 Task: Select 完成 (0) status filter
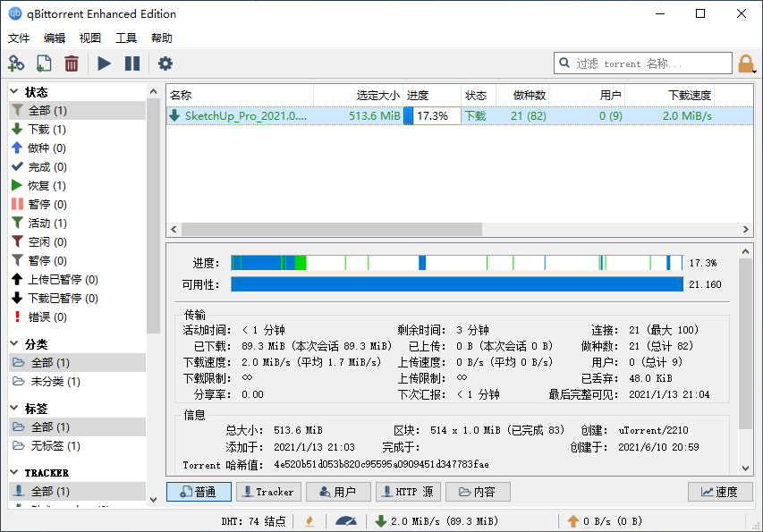point(77,167)
